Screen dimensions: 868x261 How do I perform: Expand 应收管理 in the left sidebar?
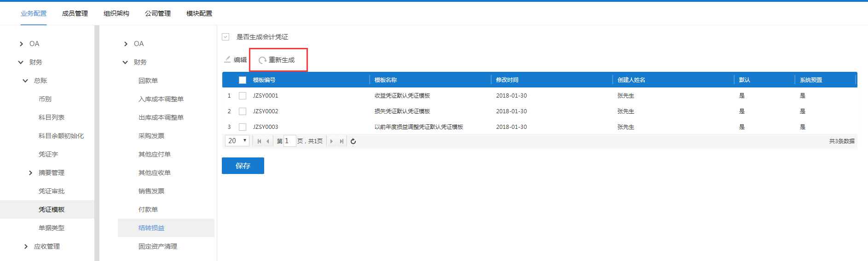point(26,246)
